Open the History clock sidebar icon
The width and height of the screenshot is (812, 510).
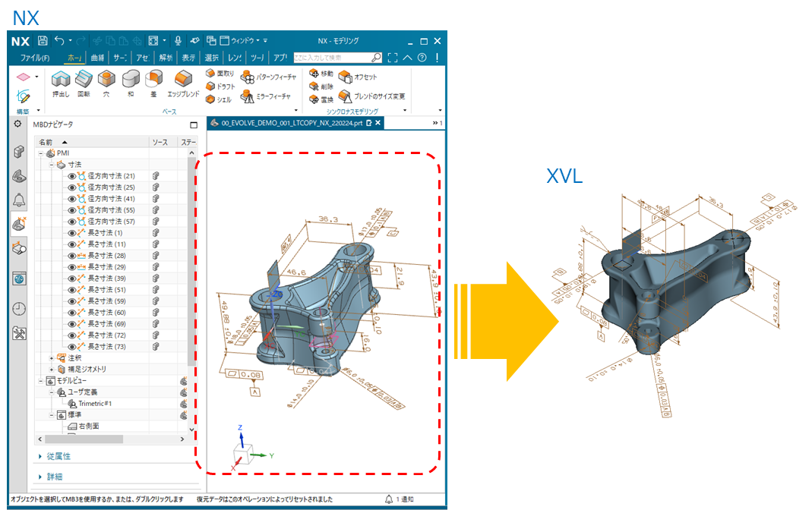(x=19, y=309)
